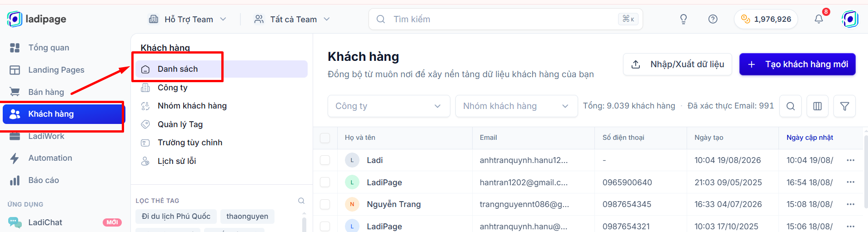This screenshot has width=868, height=232.
Task: Open the help question mark icon
Action: point(713,19)
